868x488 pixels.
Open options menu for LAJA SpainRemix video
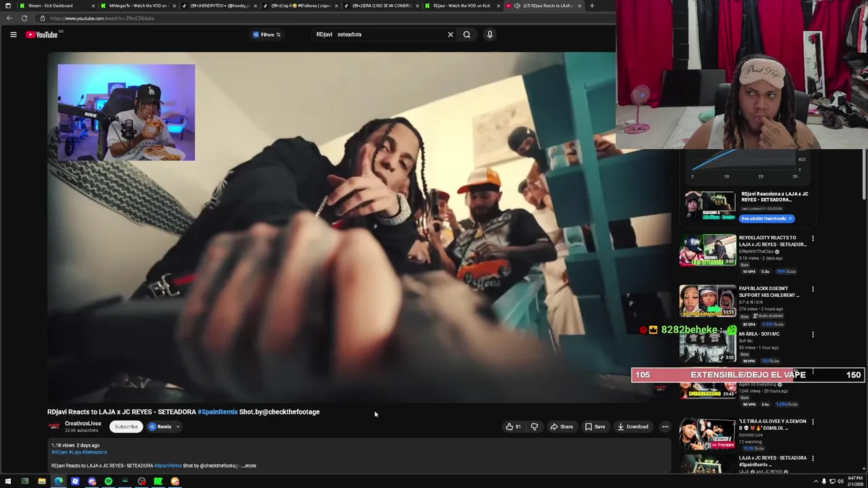pos(813,459)
